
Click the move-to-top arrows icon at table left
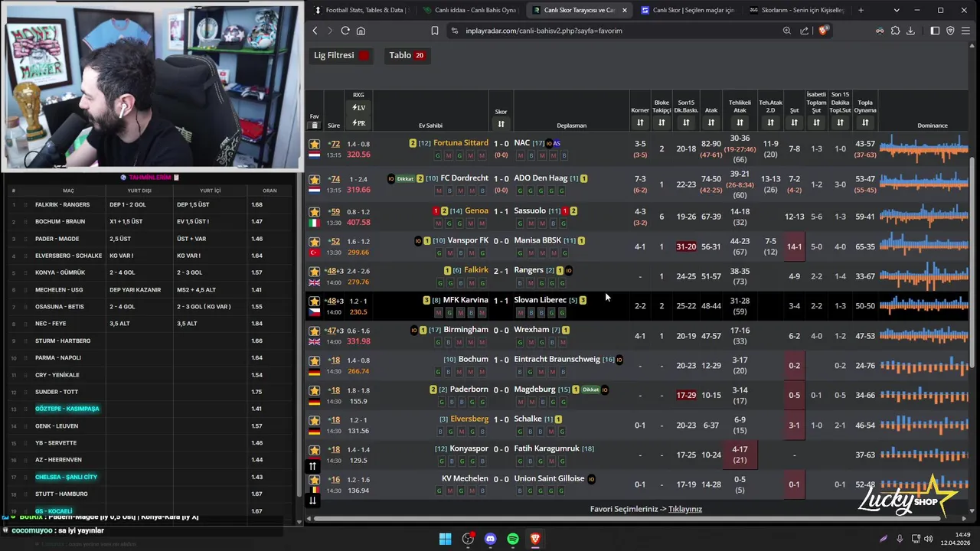point(312,465)
